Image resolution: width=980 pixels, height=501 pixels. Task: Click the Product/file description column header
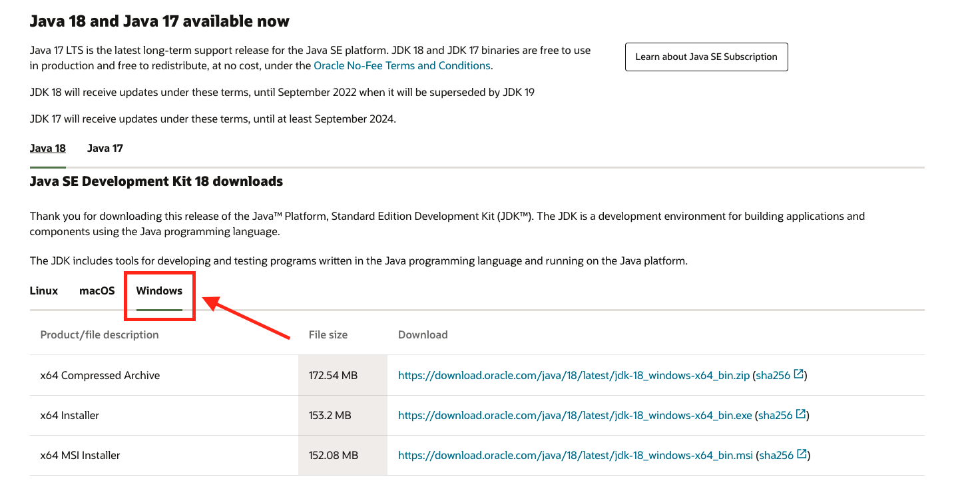click(x=99, y=334)
